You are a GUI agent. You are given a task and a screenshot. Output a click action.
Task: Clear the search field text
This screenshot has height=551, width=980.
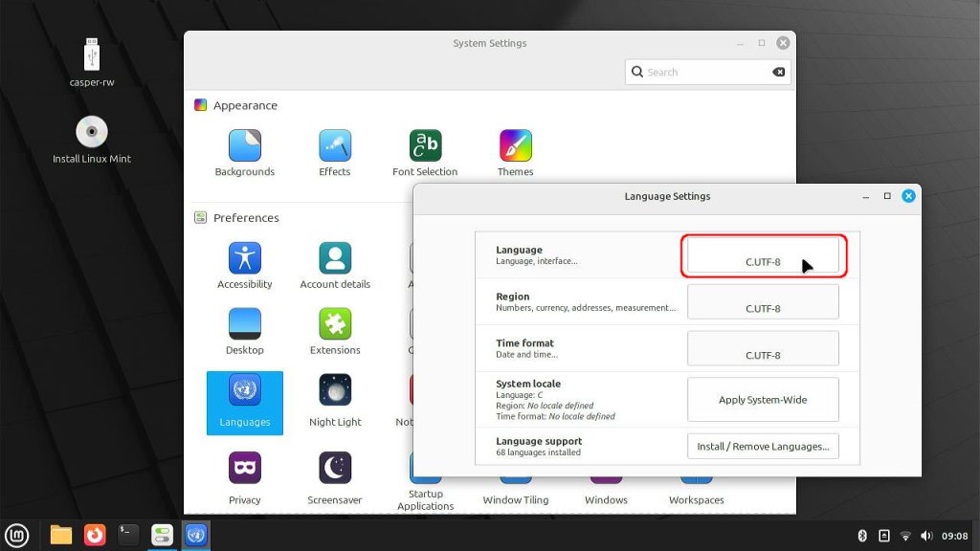(778, 72)
